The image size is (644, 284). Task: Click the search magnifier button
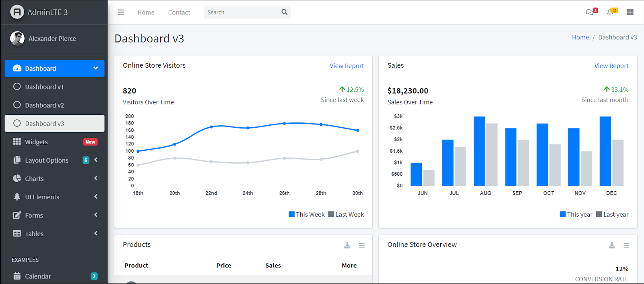point(285,12)
